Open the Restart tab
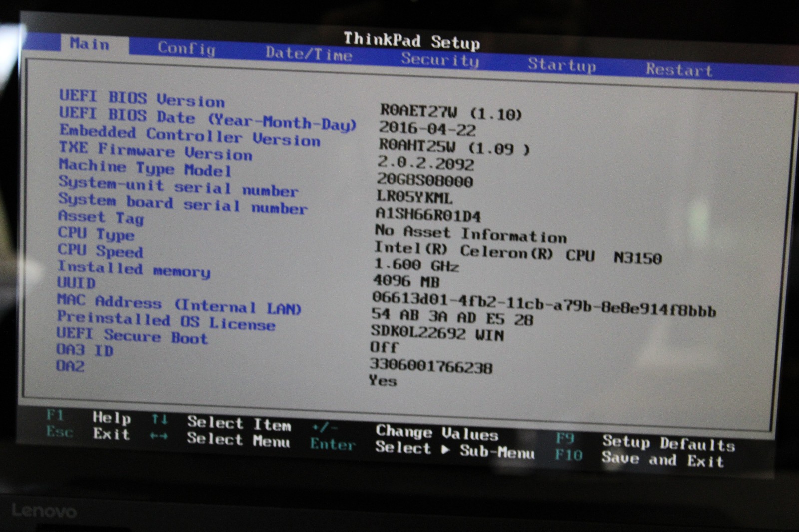 click(679, 69)
